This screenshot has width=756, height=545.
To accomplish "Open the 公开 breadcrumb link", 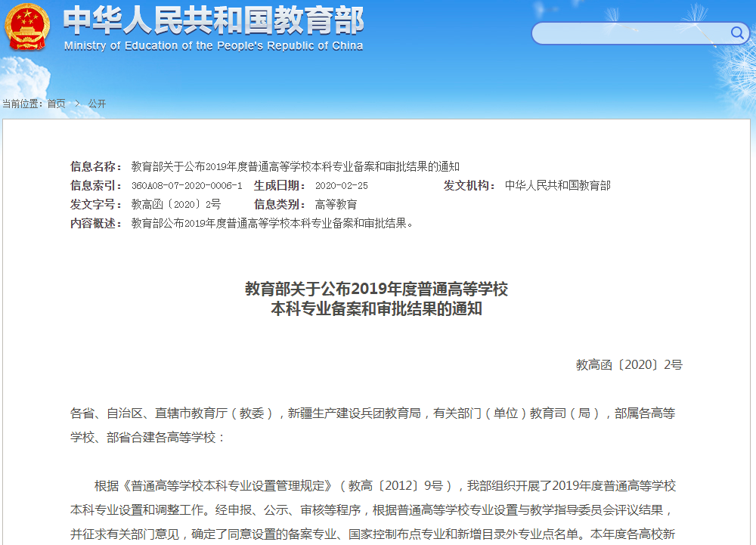I will [x=97, y=104].
